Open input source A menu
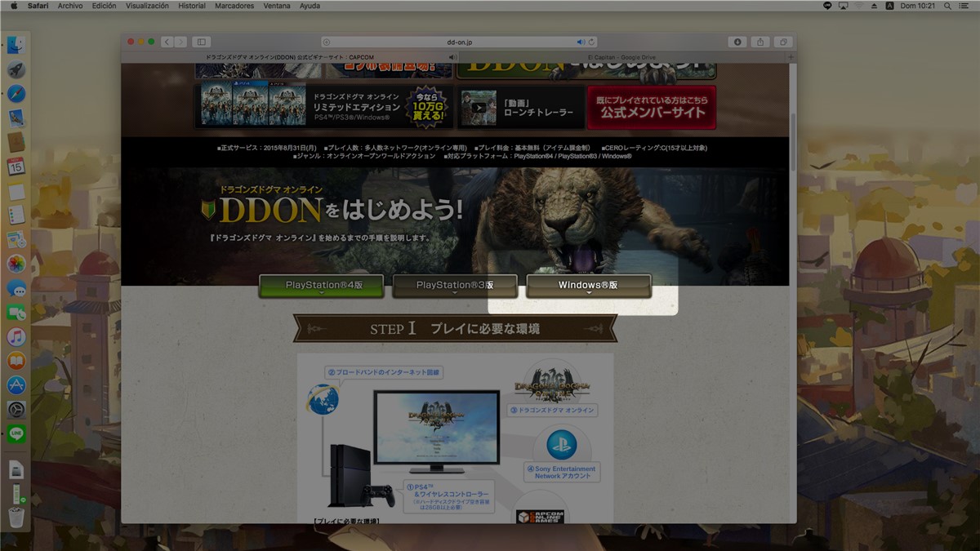The width and height of the screenshot is (980, 551). point(889,6)
